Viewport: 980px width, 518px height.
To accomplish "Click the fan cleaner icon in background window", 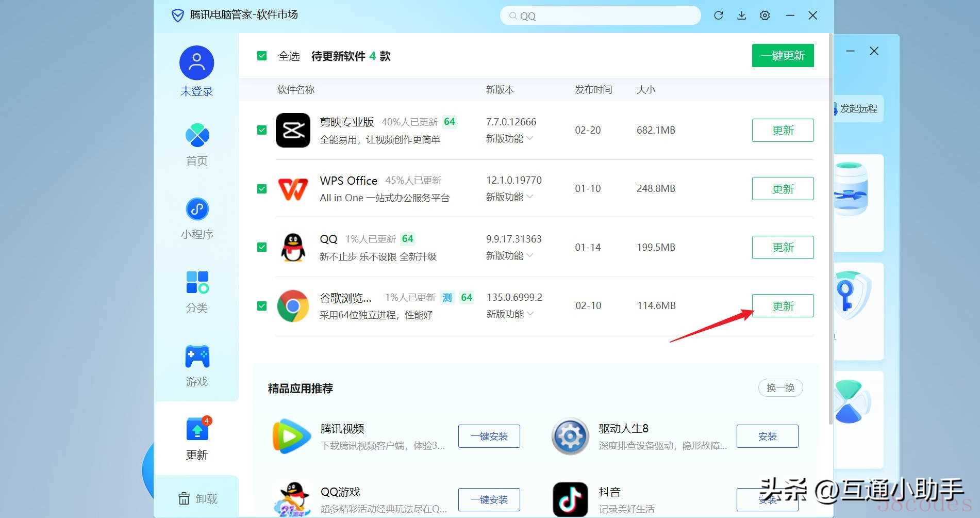I will 851,189.
